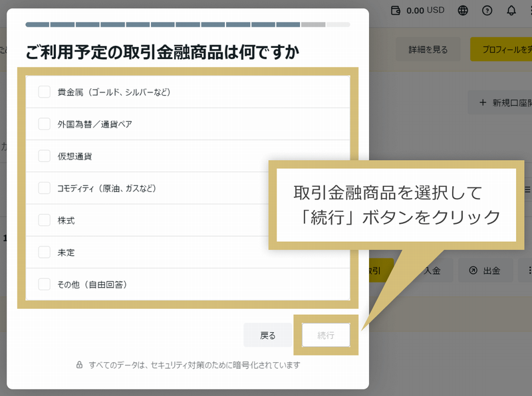This screenshot has width=532, height=396.
Task: Click the 出金 withdrawal arrow icon
Action: click(473, 270)
